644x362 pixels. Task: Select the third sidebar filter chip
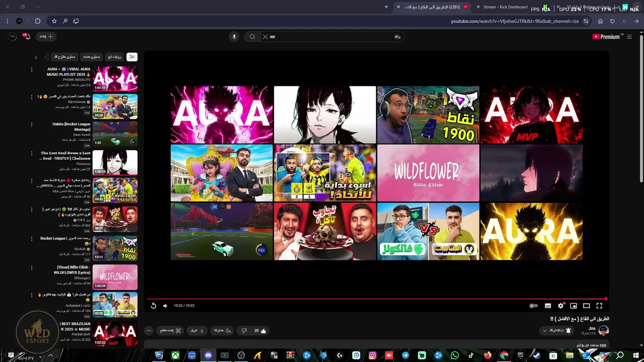pos(92,57)
